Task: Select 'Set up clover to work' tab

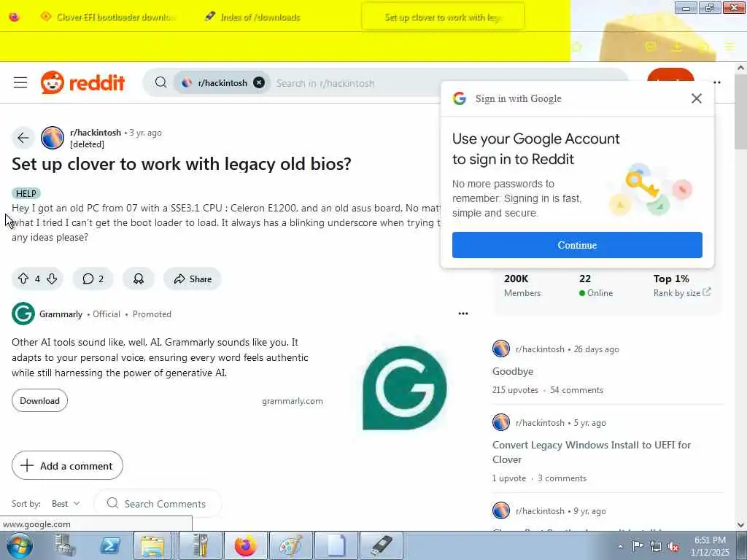Action: tap(443, 17)
